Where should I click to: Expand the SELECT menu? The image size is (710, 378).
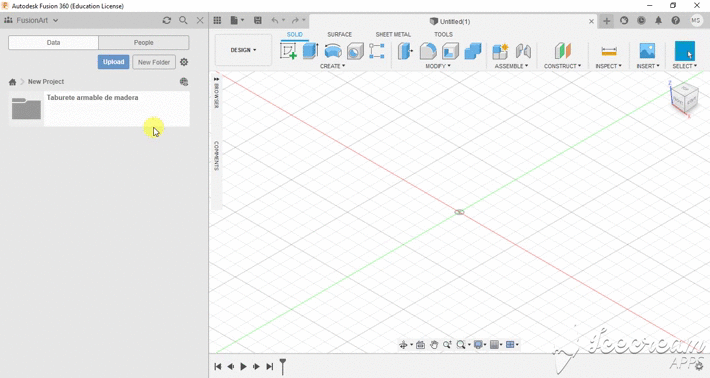[x=685, y=66]
